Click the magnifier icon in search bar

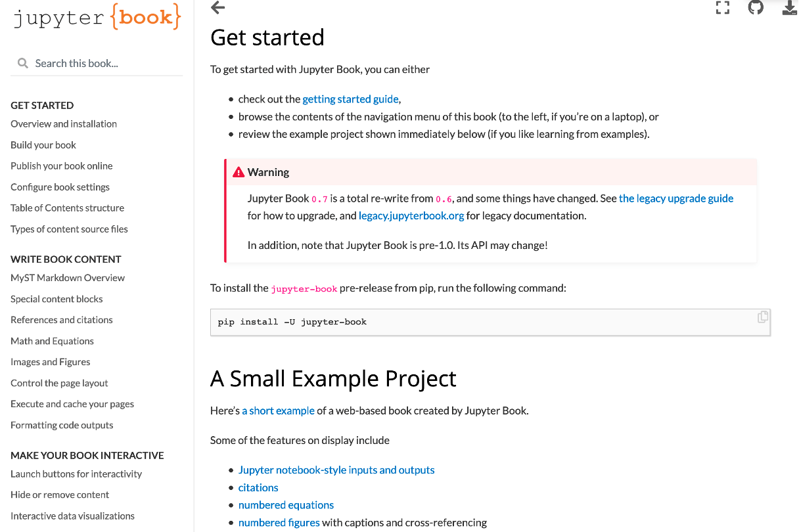pos(23,63)
